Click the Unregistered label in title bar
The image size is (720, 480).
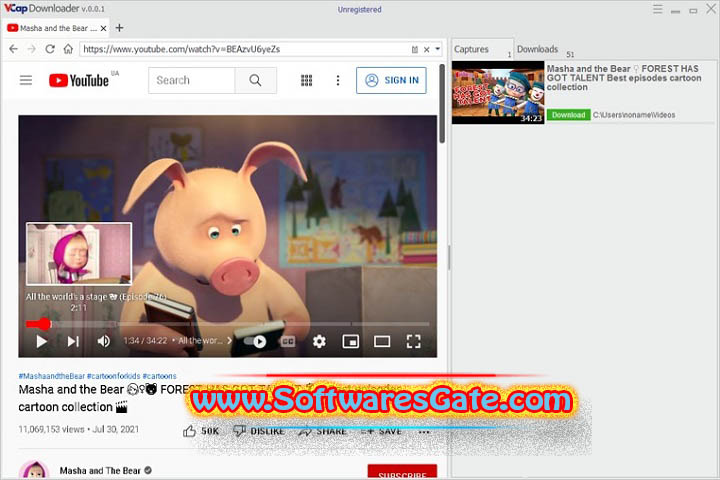click(x=360, y=9)
